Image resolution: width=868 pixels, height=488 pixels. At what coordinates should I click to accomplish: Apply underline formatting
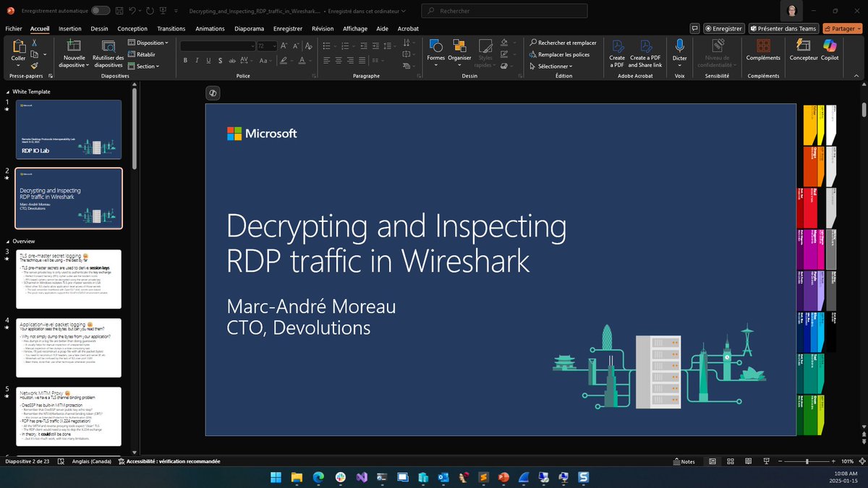pyautogui.click(x=209, y=60)
